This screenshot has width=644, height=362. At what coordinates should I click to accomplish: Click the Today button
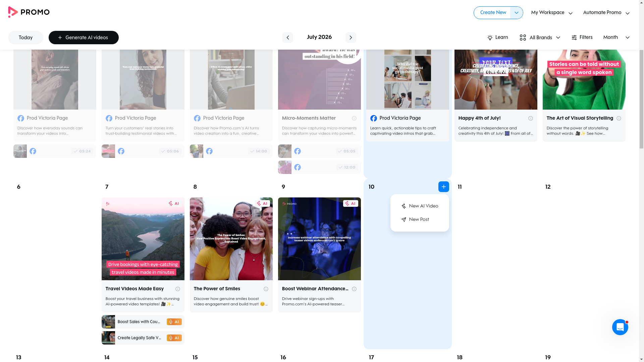click(x=25, y=38)
